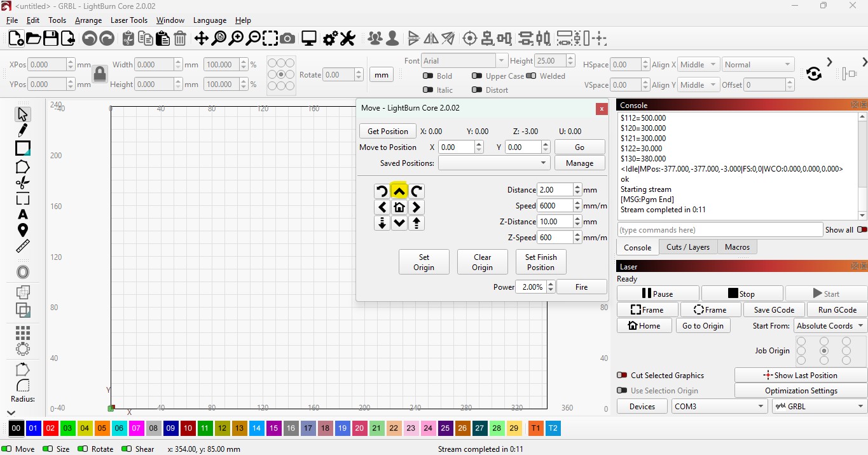The width and height of the screenshot is (868, 455).
Task: Click the home icon in jog controls
Action: [x=399, y=207]
